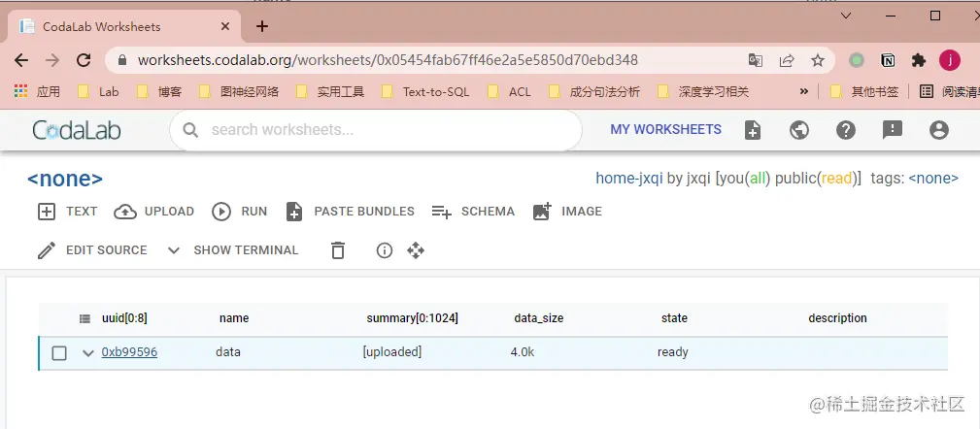Viewport: 980px width, 429px height.
Task: Focus the search worksheets field
Action: coord(376,130)
